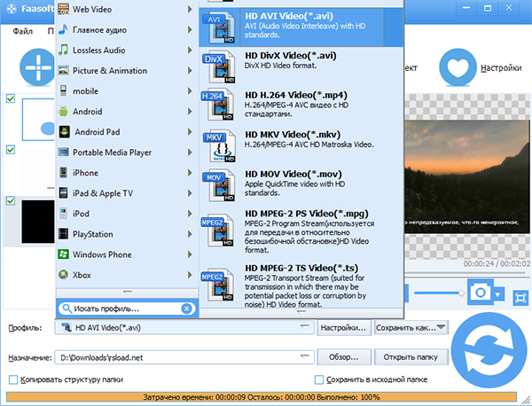Click the blue plus add file icon

pos(37,67)
